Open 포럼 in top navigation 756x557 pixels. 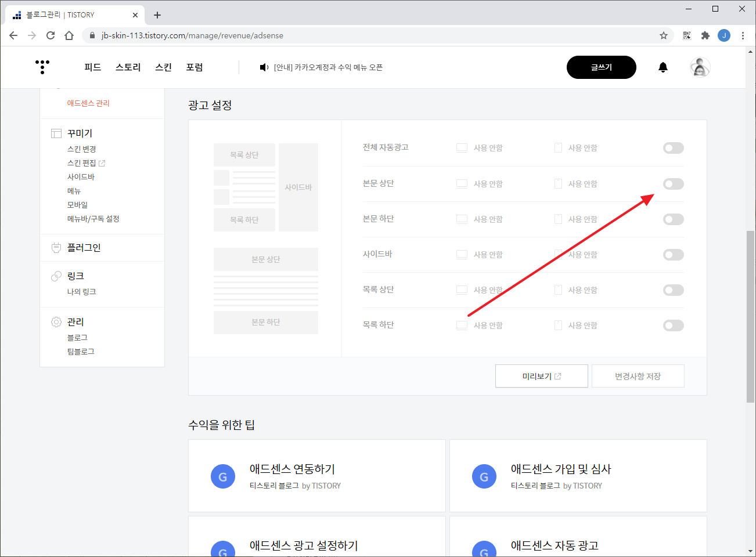coord(195,67)
